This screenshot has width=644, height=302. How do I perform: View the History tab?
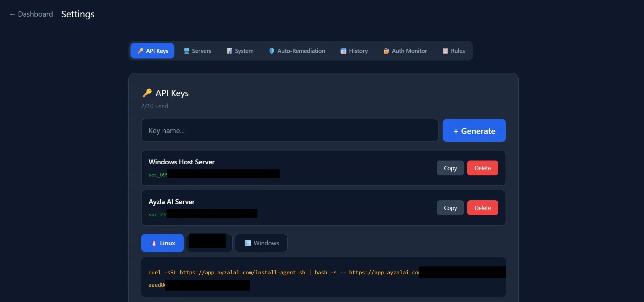click(354, 51)
